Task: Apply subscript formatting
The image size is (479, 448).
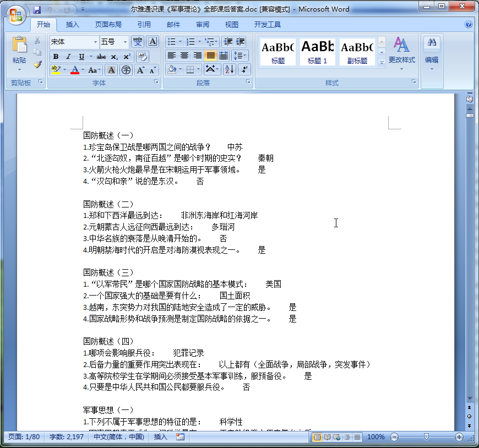Action: (x=114, y=57)
